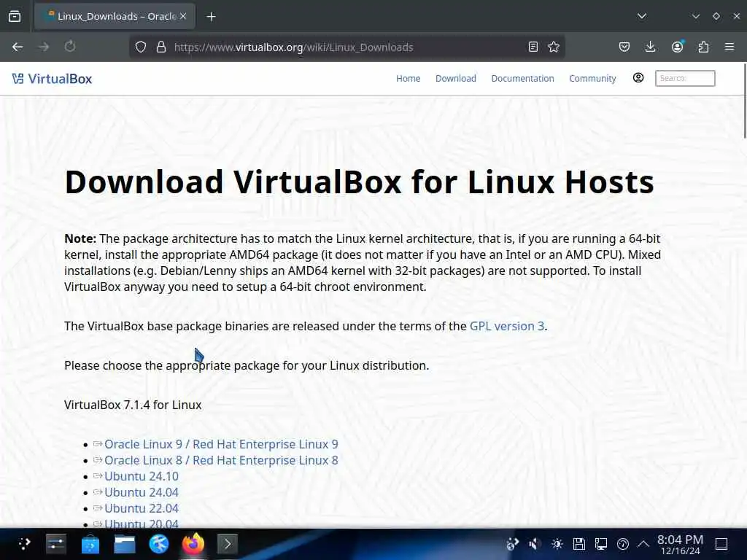This screenshot has width=747, height=560.
Task: Open the Discover software center icon
Action: (x=90, y=544)
